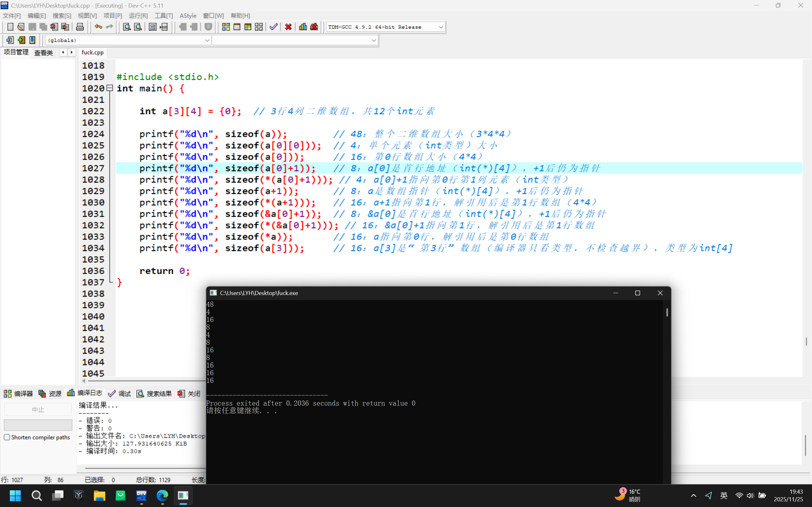
Task: Print the source file using the printer icon
Action: 80,27
